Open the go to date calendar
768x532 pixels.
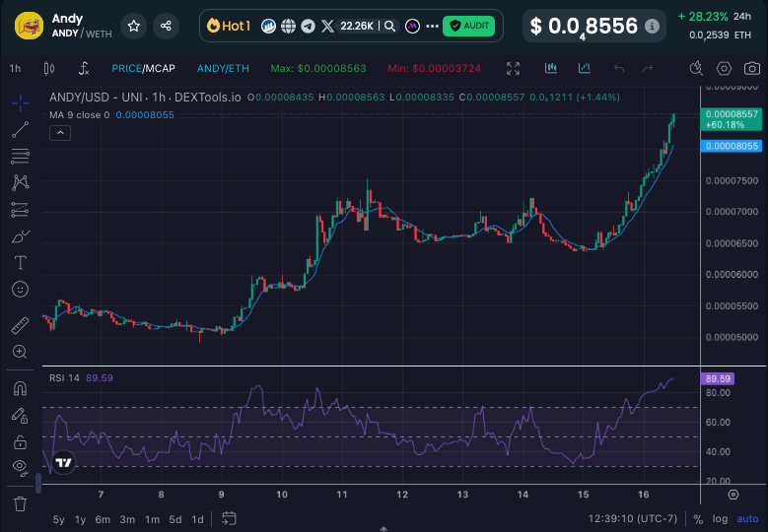coord(229,518)
